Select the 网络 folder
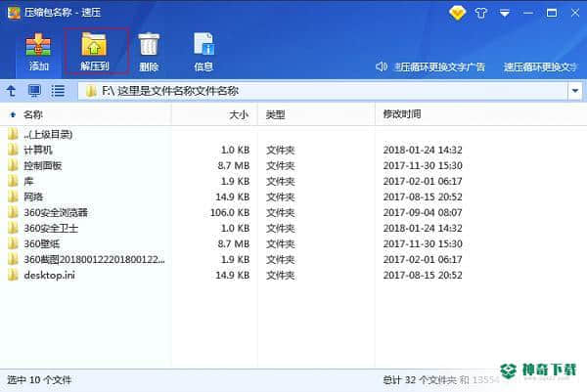This screenshot has height=392, width=587. click(33, 196)
